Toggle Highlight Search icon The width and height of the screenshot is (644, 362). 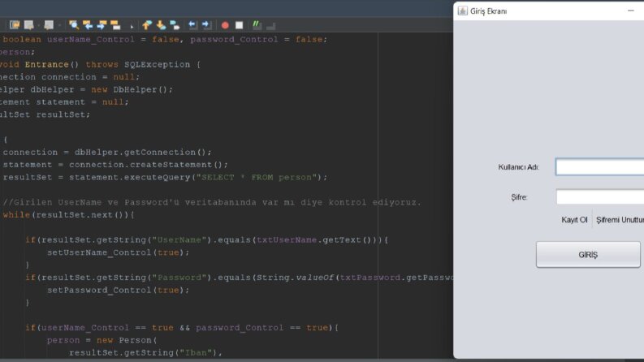click(116, 25)
